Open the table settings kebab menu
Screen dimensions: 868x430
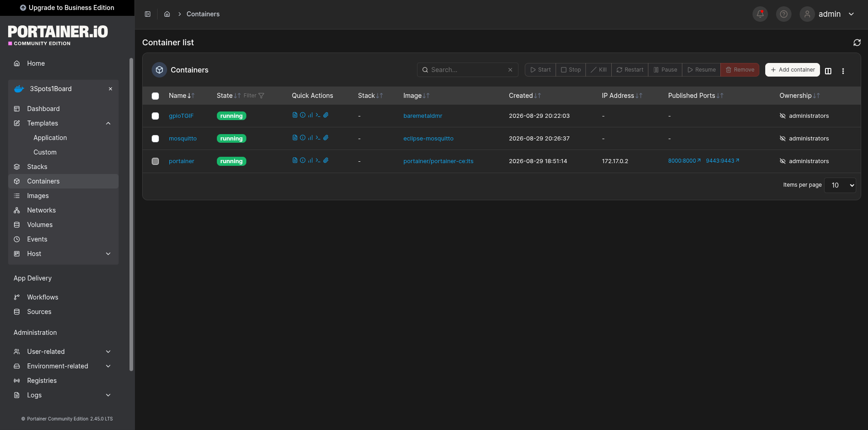(x=843, y=71)
